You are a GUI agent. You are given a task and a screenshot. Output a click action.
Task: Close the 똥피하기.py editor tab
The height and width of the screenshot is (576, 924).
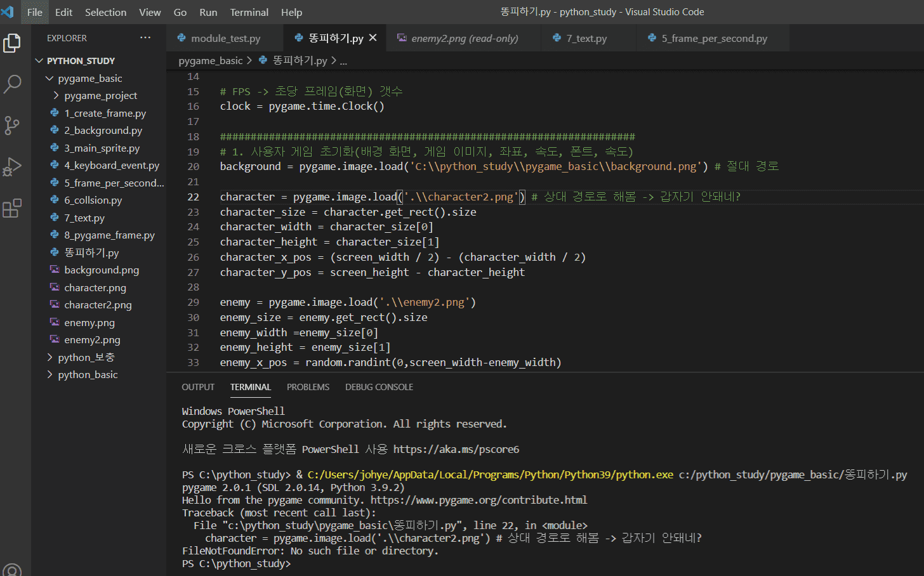[x=373, y=38]
